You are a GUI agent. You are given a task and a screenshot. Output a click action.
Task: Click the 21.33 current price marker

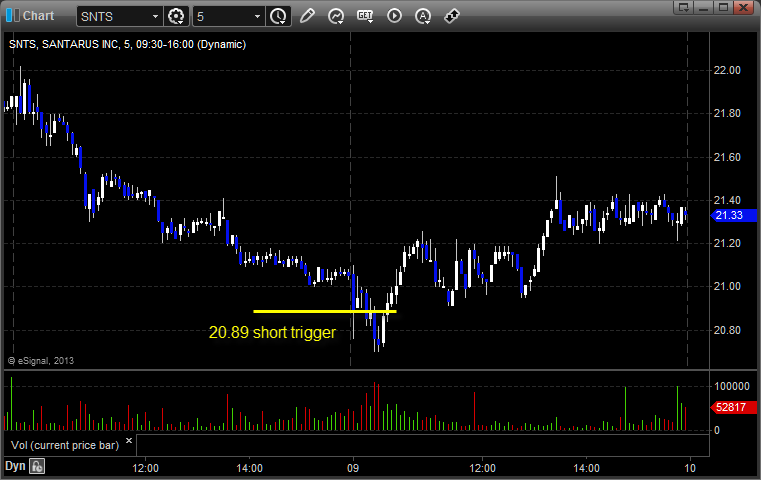(733, 215)
